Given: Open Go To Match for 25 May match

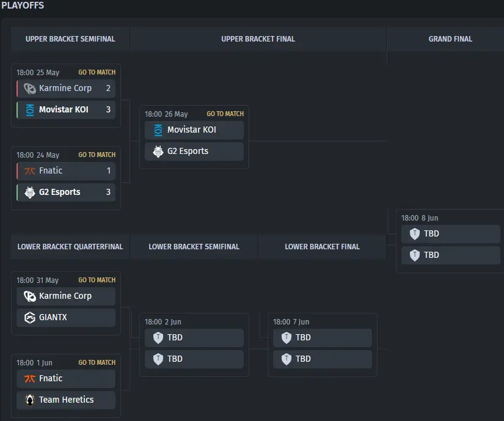Looking at the screenshot, I should [x=97, y=72].
